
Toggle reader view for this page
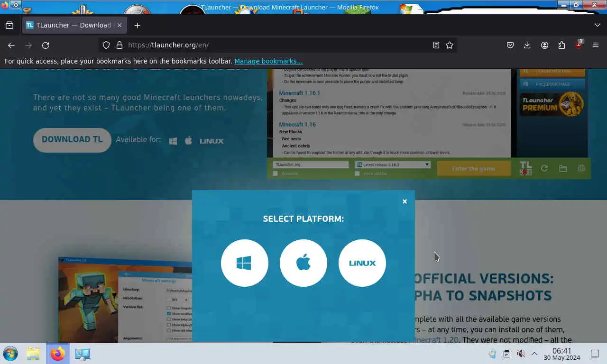tap(436, 45)
